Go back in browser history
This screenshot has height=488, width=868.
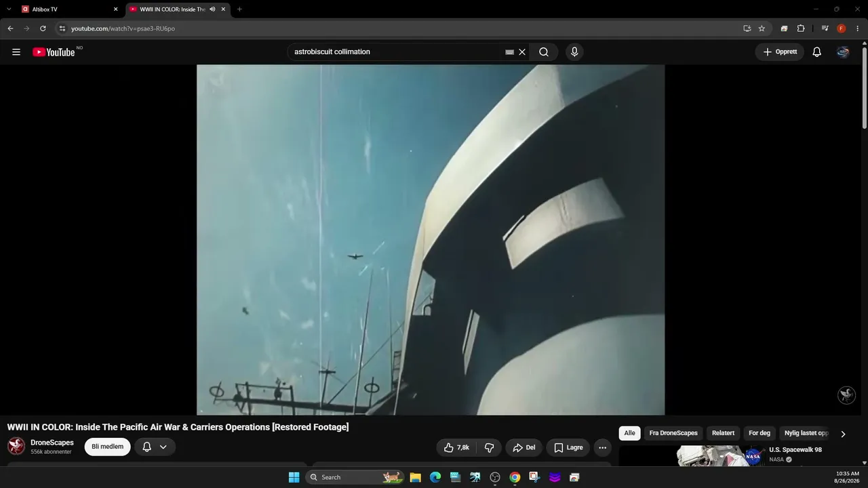click(x=10, y=28)
